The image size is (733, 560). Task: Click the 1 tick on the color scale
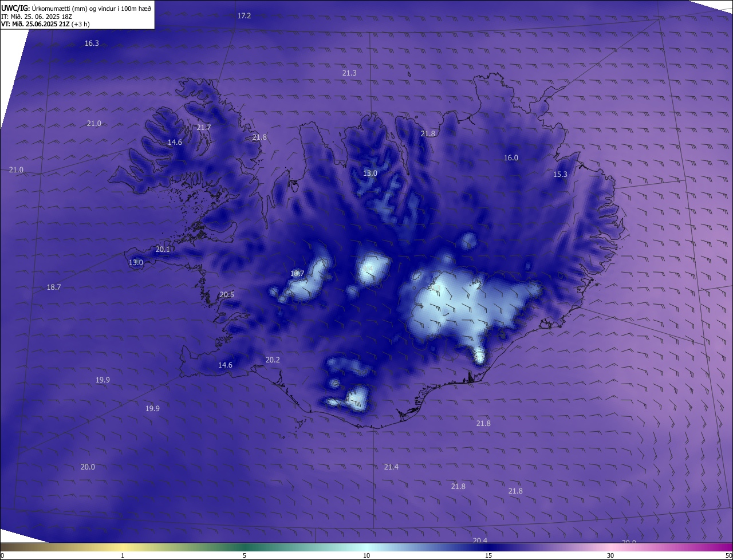tap(123, 555)
